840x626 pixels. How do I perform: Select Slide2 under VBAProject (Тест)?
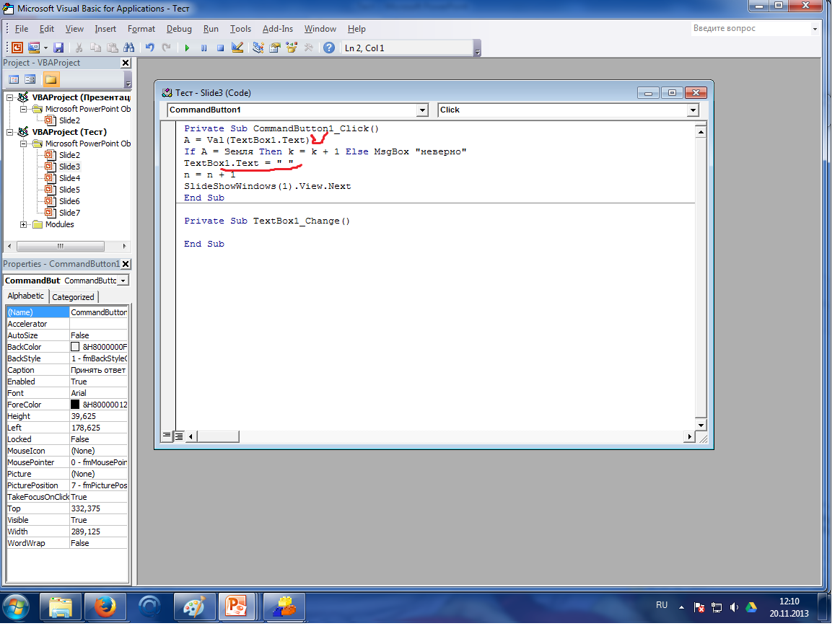[70, 155]
